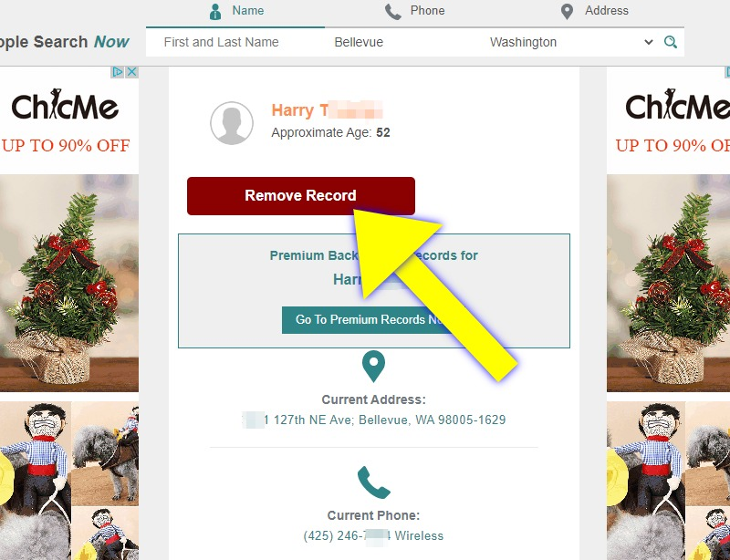Click the Remove Record button
The height and width of the screenshot is (560, 730).
[x=301, y=195]
